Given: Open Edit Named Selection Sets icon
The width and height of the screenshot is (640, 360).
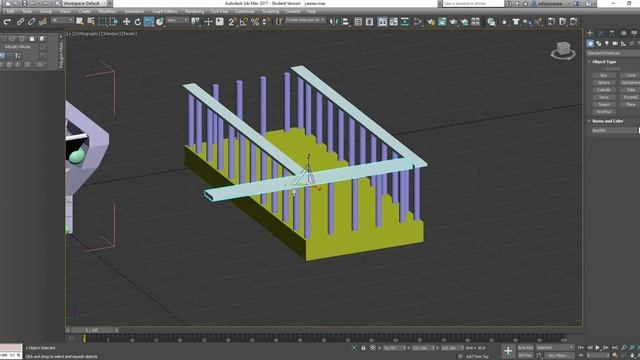Looking at the screenshot, I should pyautogui.click(x=280, y=22).
